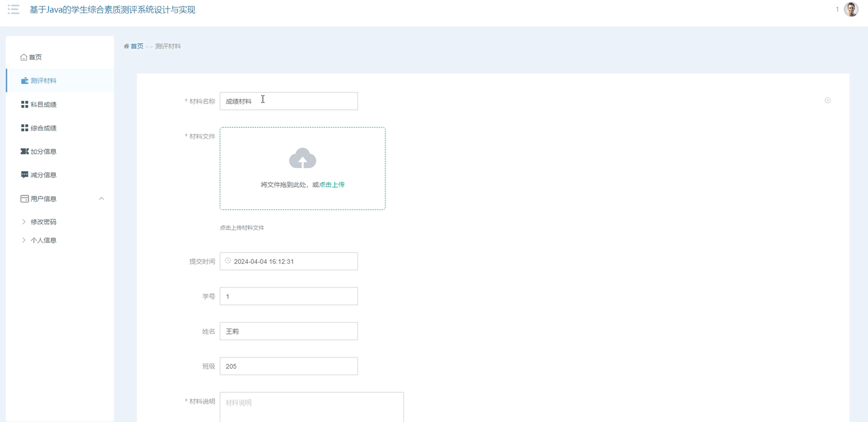
Task: Open the 提交时间 datetime picker field
Action: tap(289, 261)
